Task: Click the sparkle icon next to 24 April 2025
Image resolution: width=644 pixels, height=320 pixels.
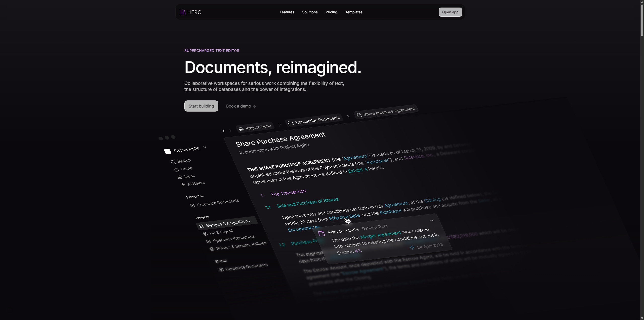Action: pyautogui.click(x=412, y=247)
